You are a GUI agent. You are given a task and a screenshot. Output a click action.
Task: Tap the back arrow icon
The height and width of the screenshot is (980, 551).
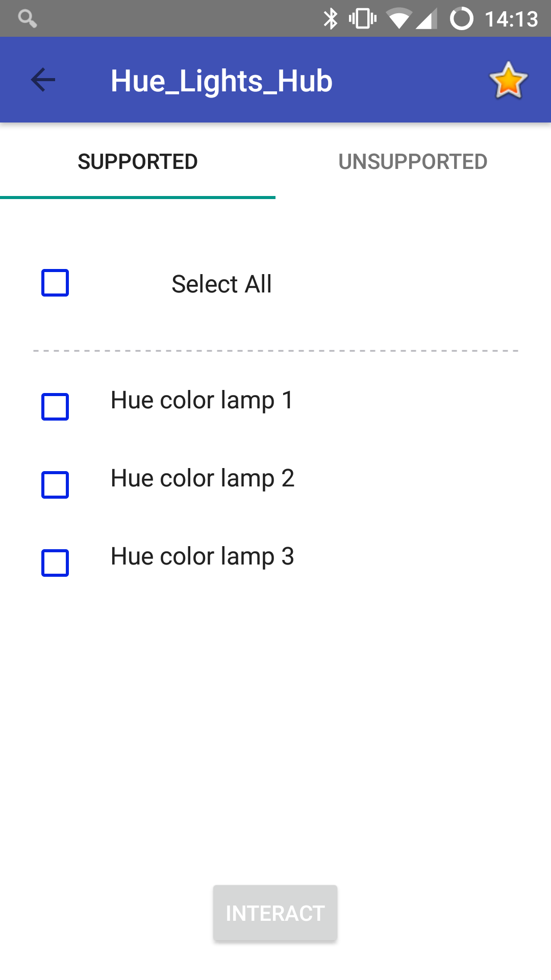pos(43,80)
